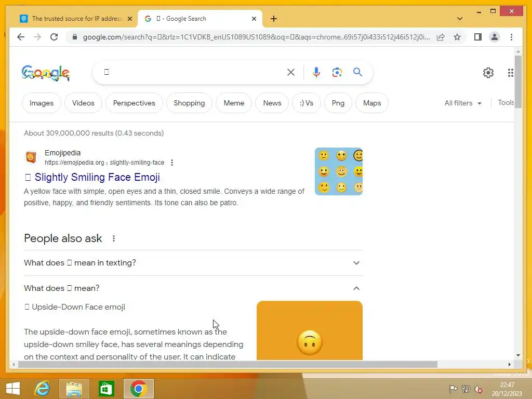This screenshot has width=532, height=399.
Task: Click the Chrome taskbar icon
Action: (138, 389)
